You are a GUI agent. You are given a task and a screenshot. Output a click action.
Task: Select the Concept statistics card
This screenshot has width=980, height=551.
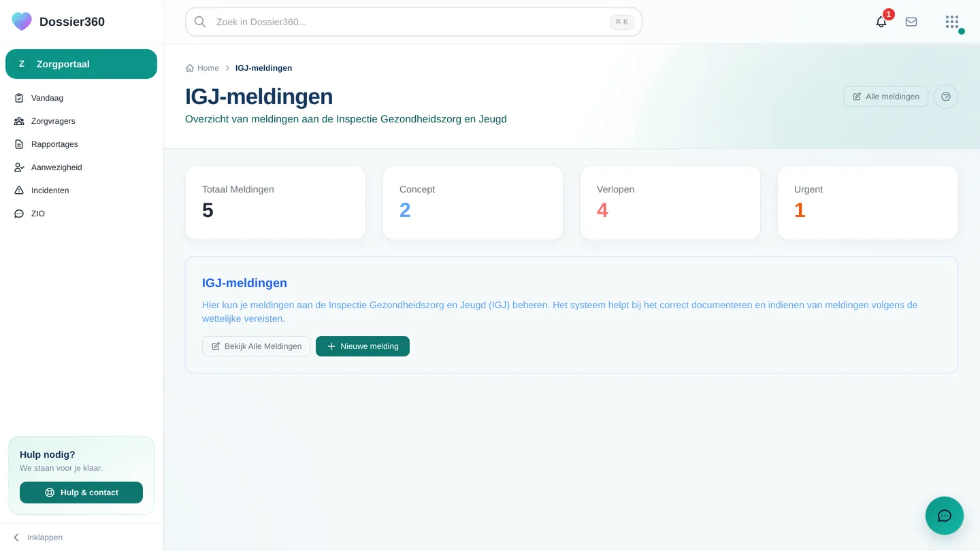473,203
